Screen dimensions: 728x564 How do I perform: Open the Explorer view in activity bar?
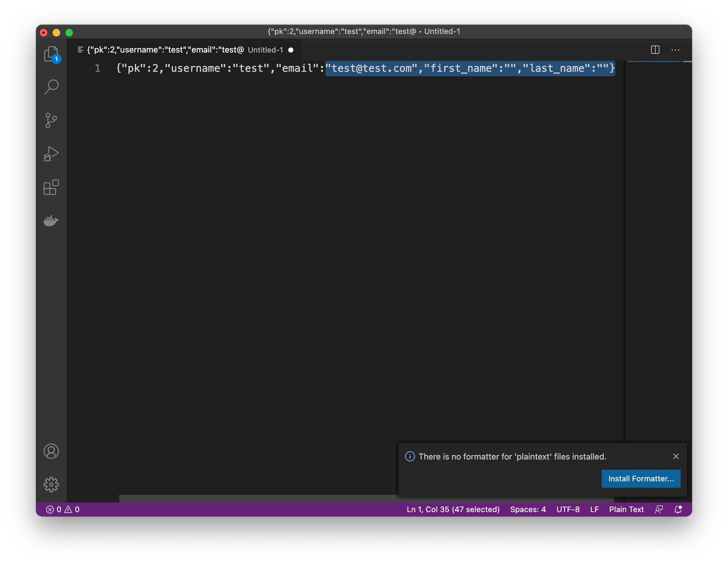[x=51, y=54]
